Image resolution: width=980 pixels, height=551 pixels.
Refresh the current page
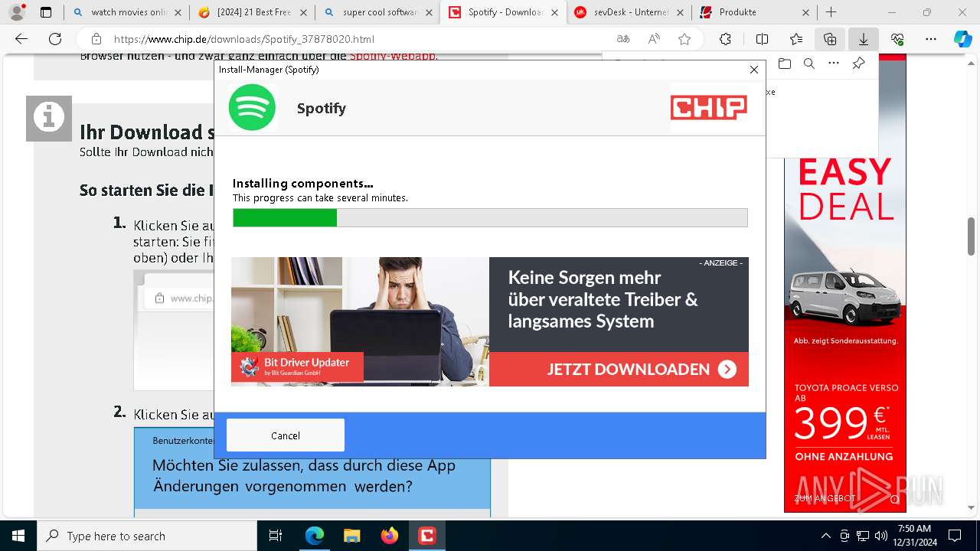(x=55, y=39)
